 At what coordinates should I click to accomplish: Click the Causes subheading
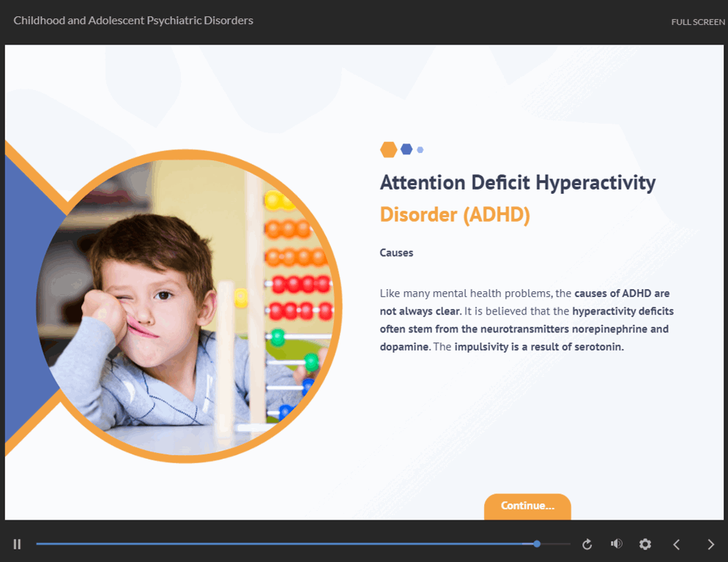coord(396,253)
